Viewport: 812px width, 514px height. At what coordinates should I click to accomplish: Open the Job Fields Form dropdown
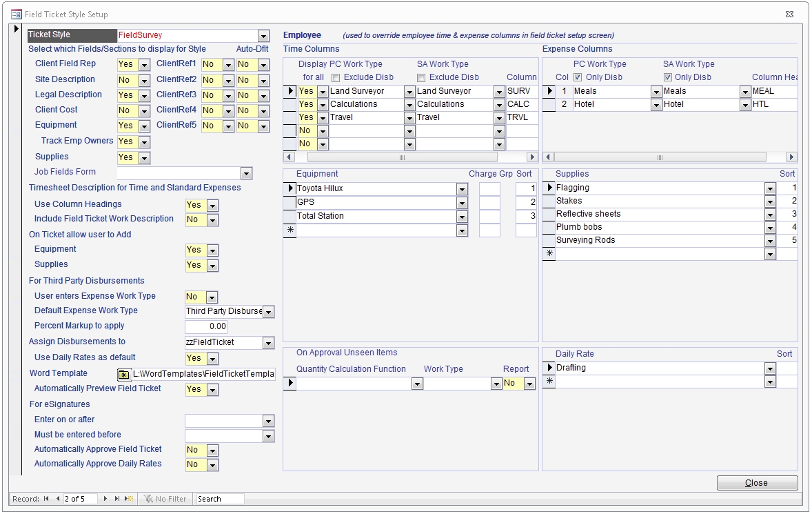246,173
